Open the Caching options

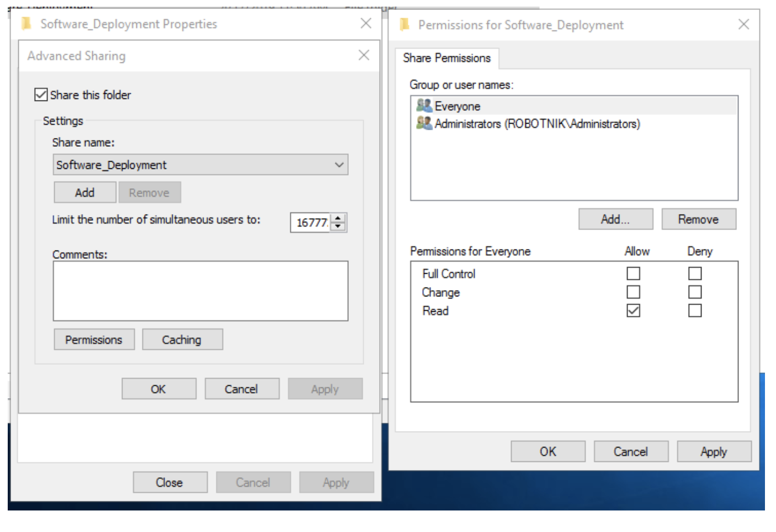coord(182,339)
